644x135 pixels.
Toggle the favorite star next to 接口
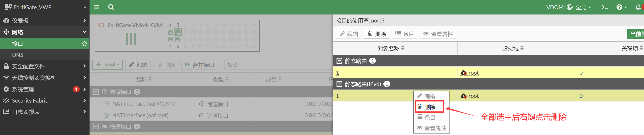point(84,44)
